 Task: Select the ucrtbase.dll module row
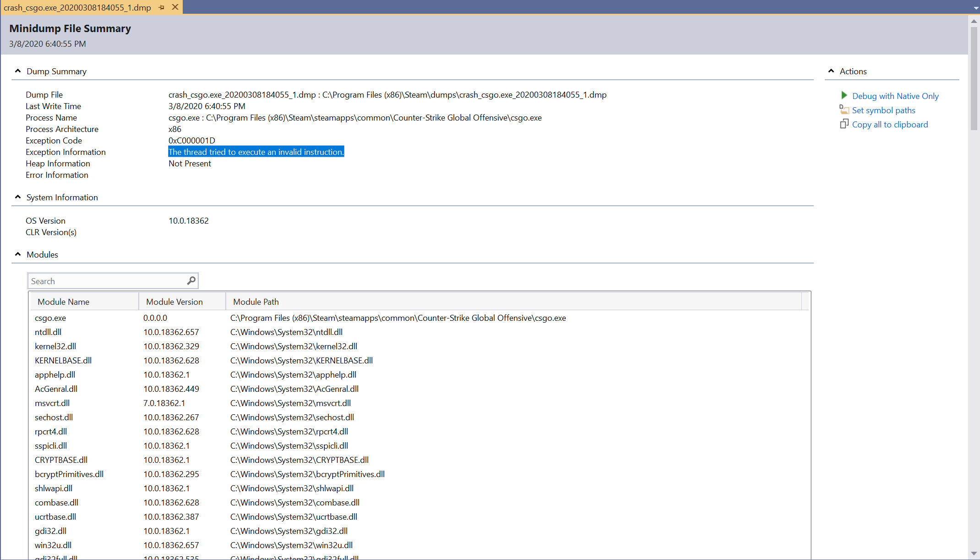pyautogui.click(x=419, y=516)
